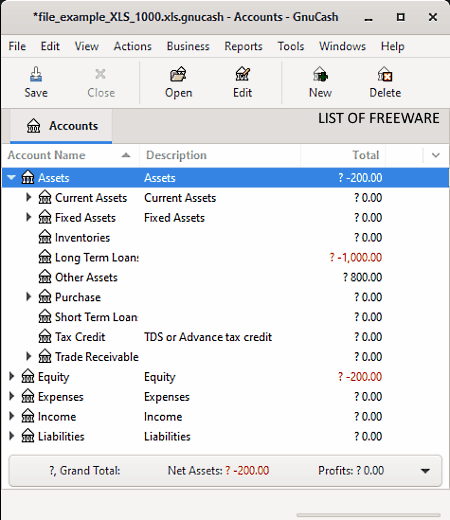Click the bank icon on Accounts tab
Screen dimensions: 450x520
coord(34,126)
